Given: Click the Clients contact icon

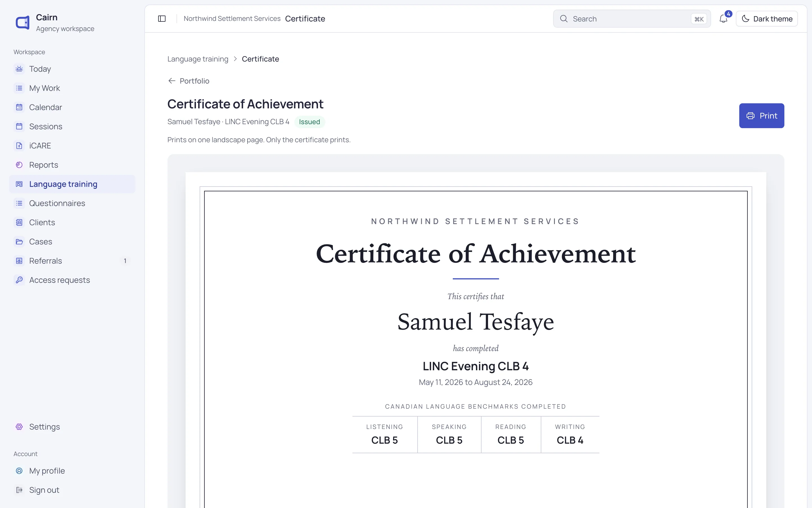Looking at the screenshot, I should (x=19, y=222).
